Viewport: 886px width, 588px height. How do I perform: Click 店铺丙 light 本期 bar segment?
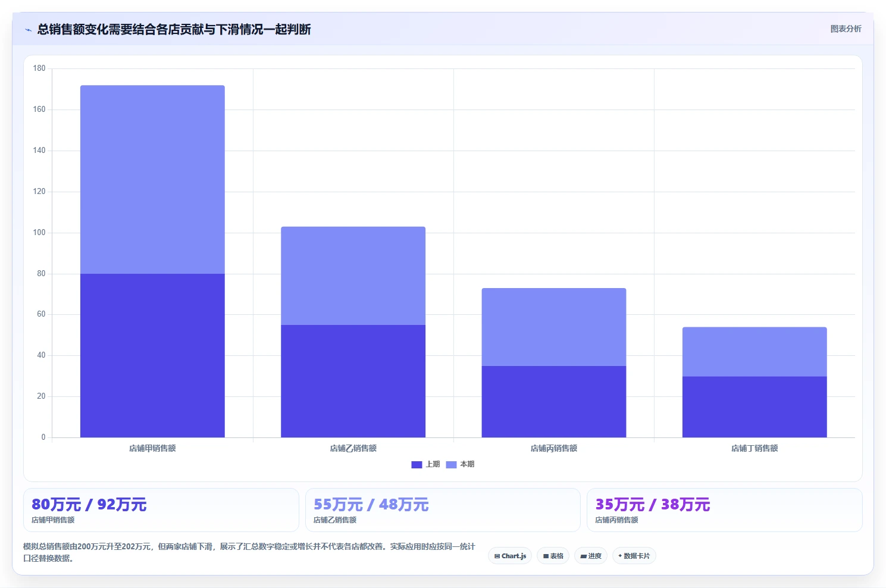(x=553, y=327)
